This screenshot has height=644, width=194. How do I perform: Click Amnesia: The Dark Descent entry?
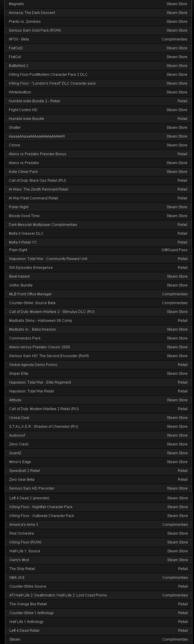click(x=98, y=13)
